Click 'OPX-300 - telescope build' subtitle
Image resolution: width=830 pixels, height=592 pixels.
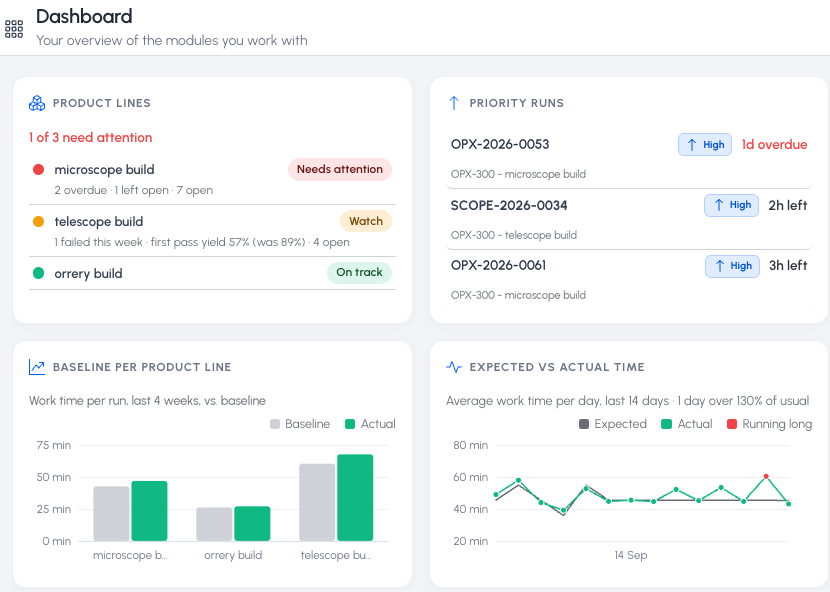pyautogui.click(x=514, y=235)
